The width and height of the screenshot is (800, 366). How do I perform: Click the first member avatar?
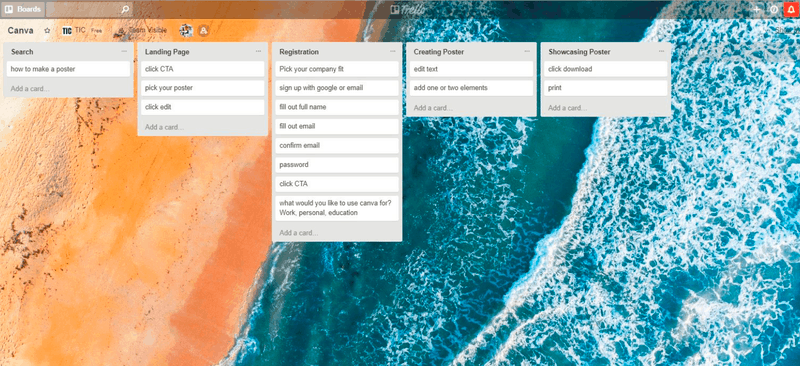point(186,31)
